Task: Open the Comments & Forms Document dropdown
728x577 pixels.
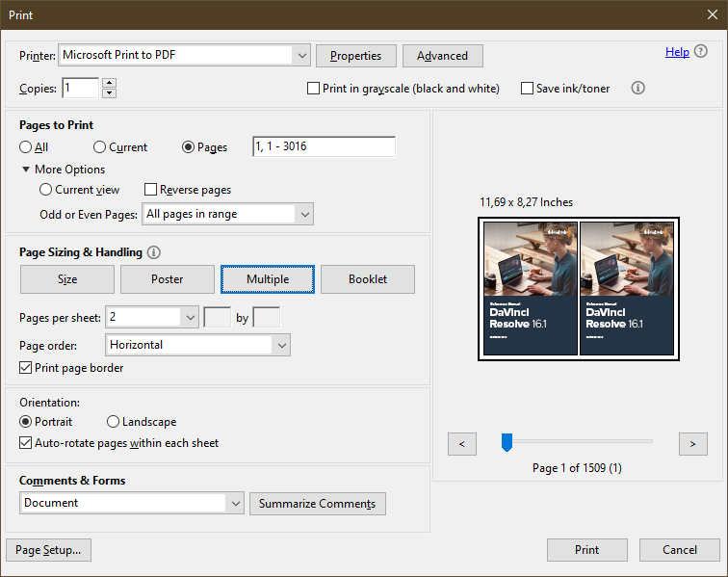Action: [235, 503]
